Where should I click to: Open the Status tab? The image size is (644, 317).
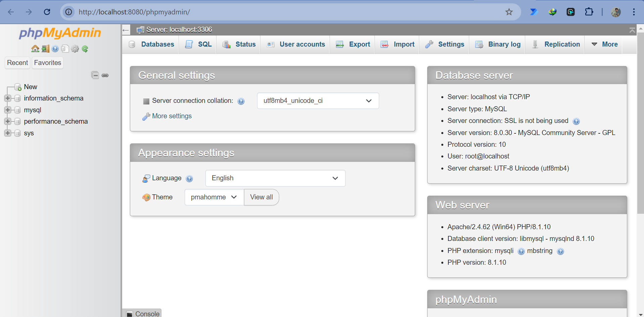coord(239,44)
